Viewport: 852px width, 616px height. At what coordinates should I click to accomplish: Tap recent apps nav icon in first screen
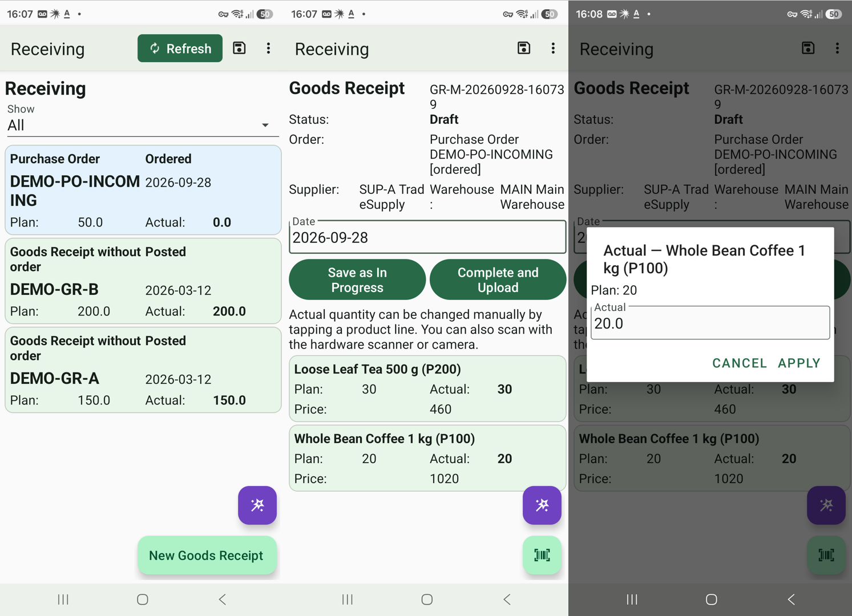click(63, 599)
